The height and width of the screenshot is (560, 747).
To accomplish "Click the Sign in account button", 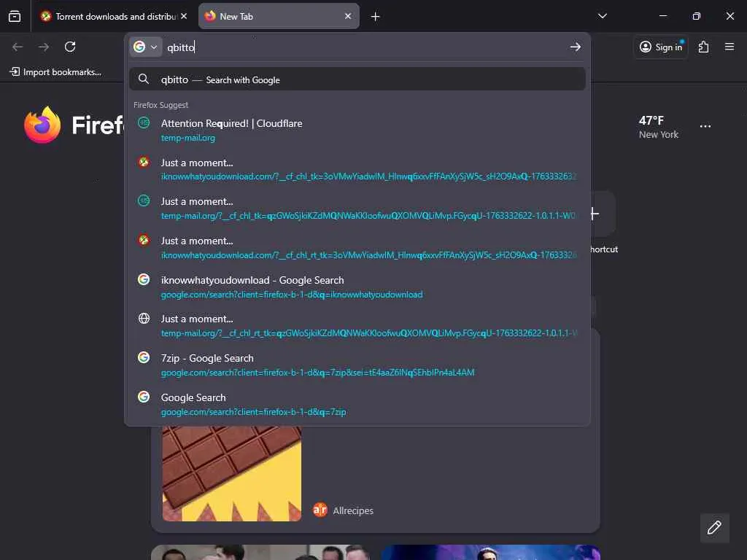I will click(x=661, y=47).
